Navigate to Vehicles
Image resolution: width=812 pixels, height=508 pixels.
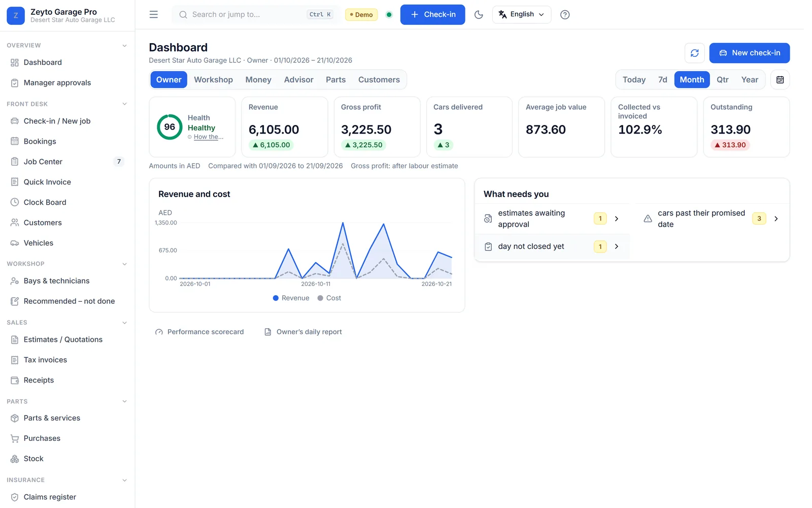coord(67,243)
